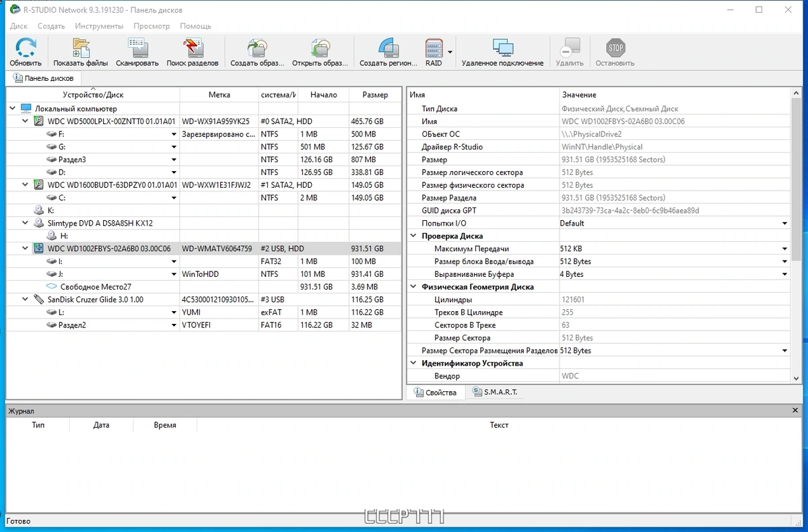
Task: Open Показать файлы toolbar icon
Action: 80,48
